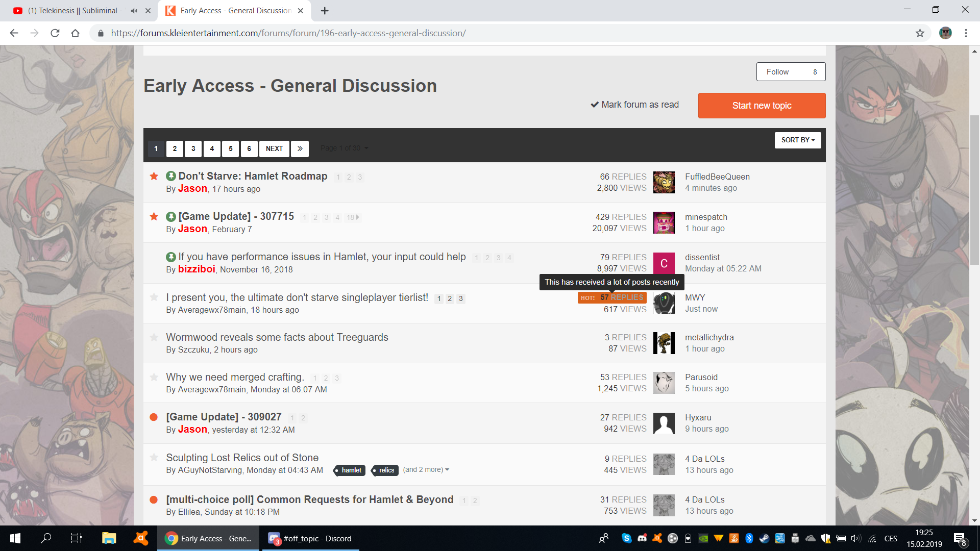This screenshot has height=551, width=980.
Task: Toggle the Follow forum button
Action: [790, 72]
